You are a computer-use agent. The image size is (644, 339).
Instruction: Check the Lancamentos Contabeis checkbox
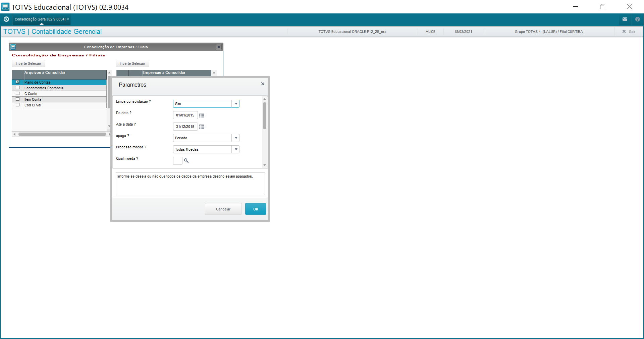click(x=18, y=88)
